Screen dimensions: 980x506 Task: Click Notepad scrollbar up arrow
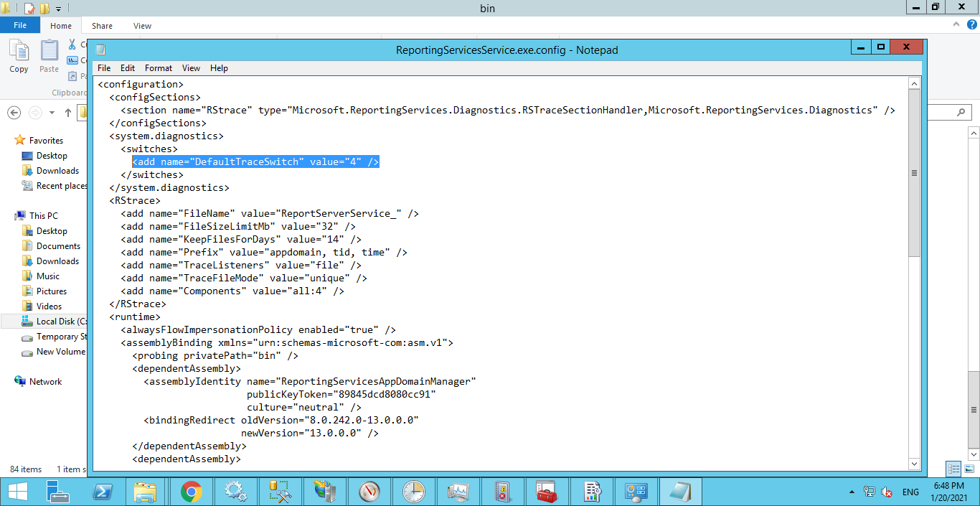[x=914, y=83]
